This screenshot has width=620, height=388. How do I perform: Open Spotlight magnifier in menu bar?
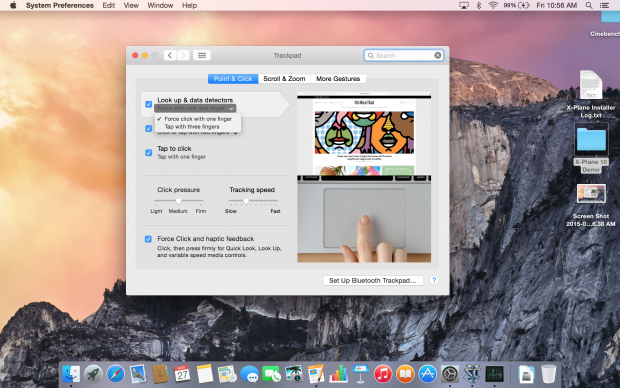[589, 6]
